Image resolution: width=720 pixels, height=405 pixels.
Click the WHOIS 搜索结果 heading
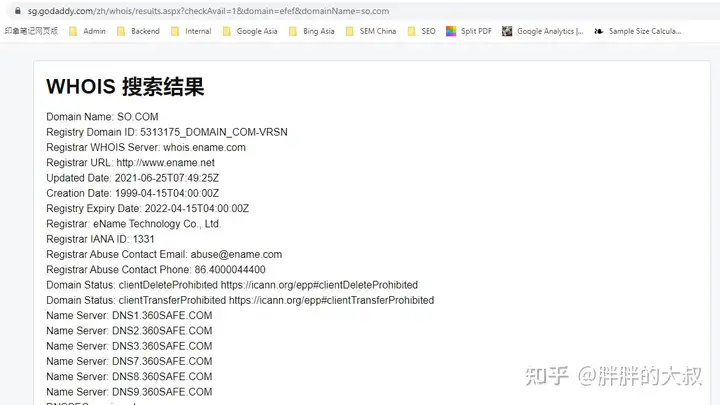pos(125,86)
